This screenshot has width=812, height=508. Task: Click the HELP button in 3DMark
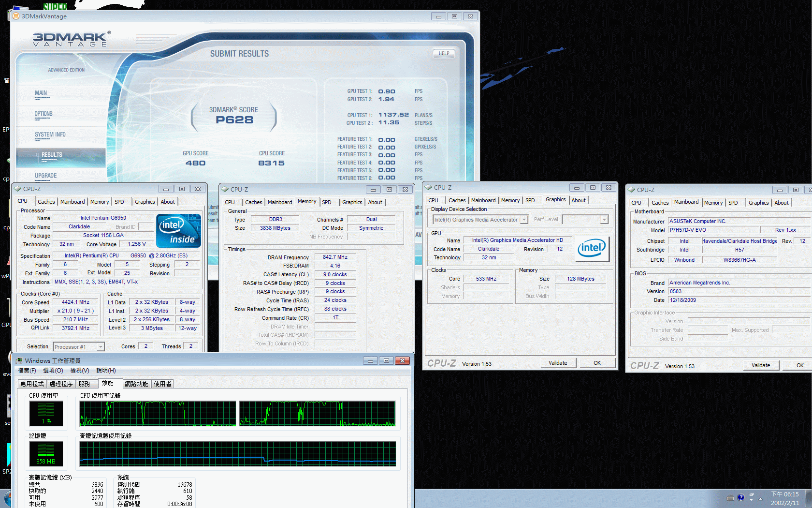click(444, 53)
